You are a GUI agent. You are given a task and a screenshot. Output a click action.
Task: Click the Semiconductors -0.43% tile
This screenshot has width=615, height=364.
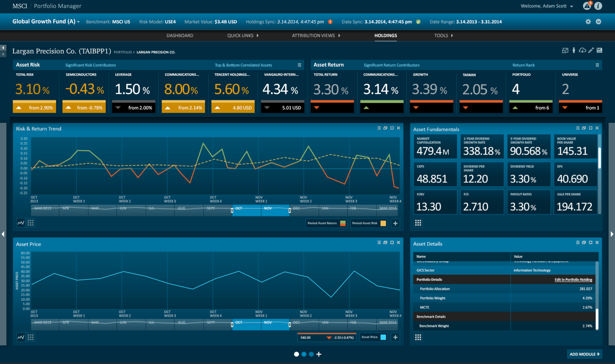point(84,92)
